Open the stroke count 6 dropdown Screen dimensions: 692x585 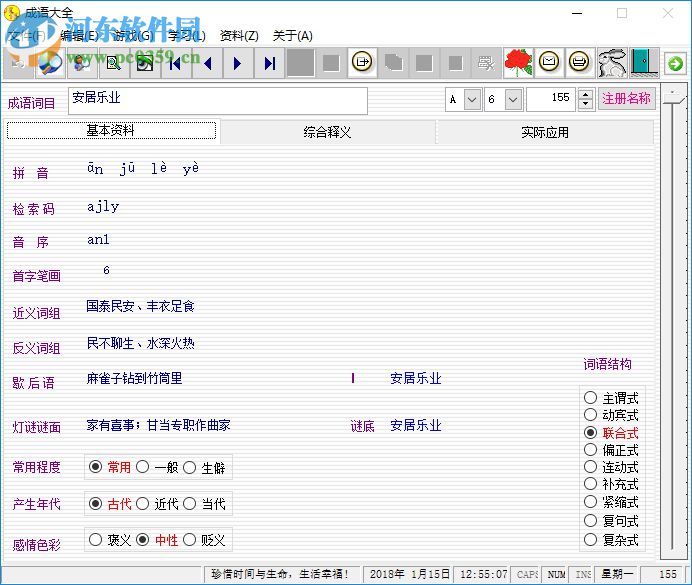point(513,100)
